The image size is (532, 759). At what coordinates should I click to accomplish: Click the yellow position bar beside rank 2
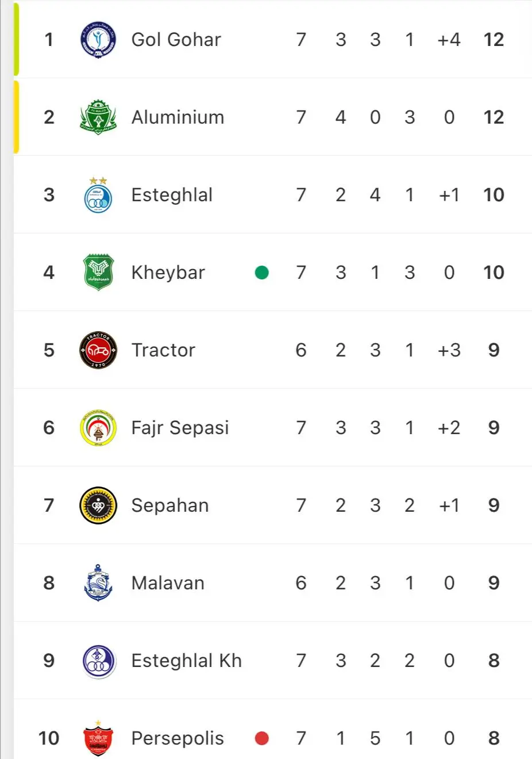pos(16,117)
